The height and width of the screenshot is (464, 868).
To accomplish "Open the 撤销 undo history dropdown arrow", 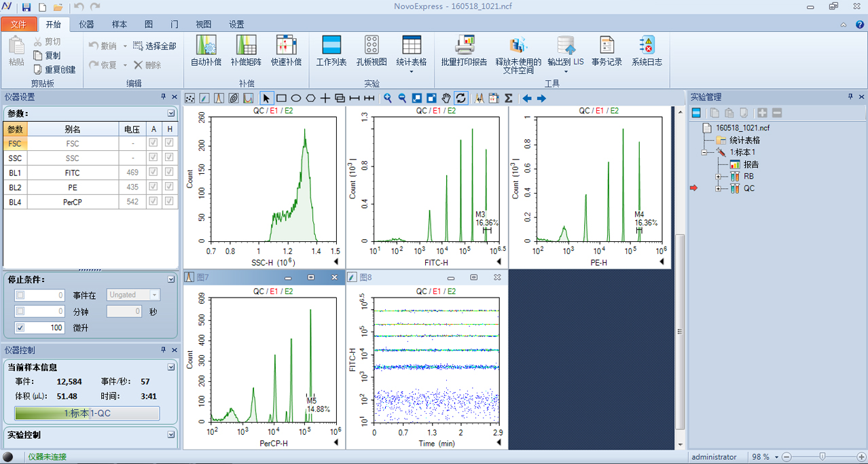I will (x=125, y=46).
